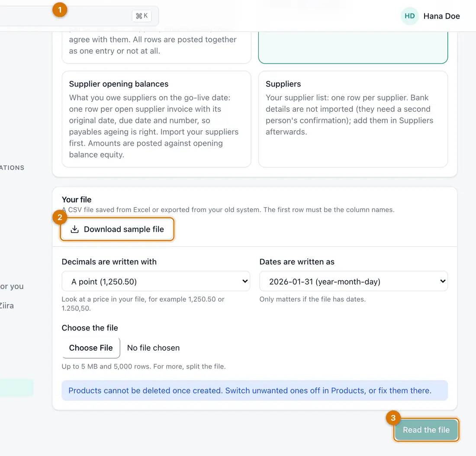Image resolution: width=476 pixels, height=456 pixels.
Task: Click the 'No file chosen' text
Action: point(153,347)
